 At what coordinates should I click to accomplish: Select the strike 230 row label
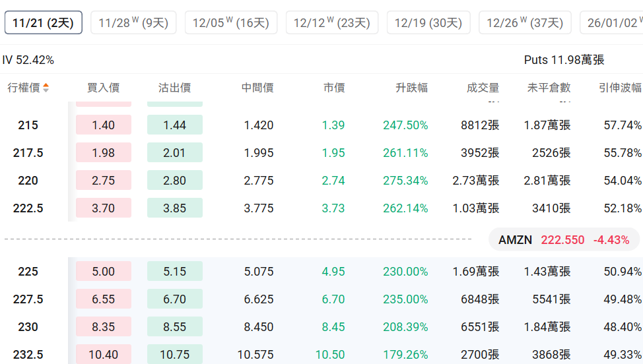[x=28, y=327]
